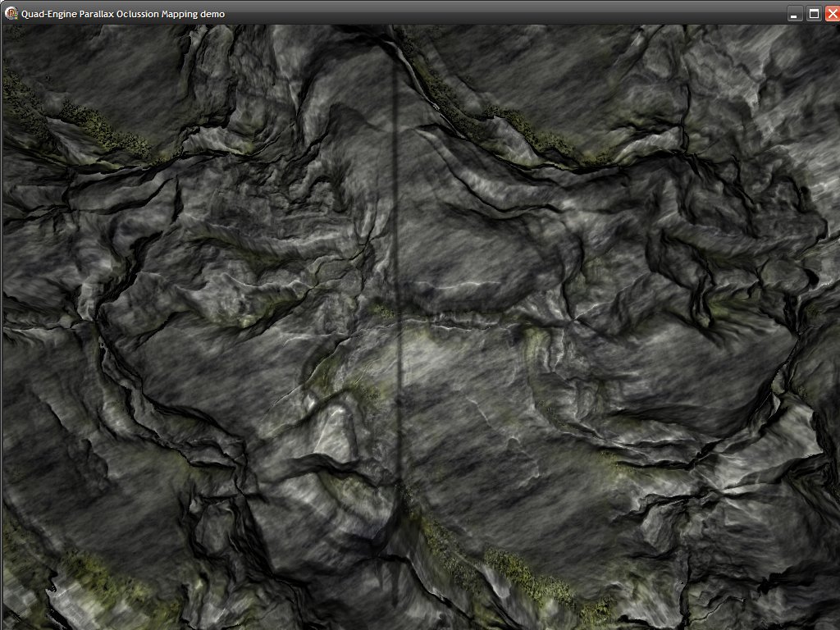Click the top end of the vertical seam
This screenshot has height=630, width=840.
395,66
